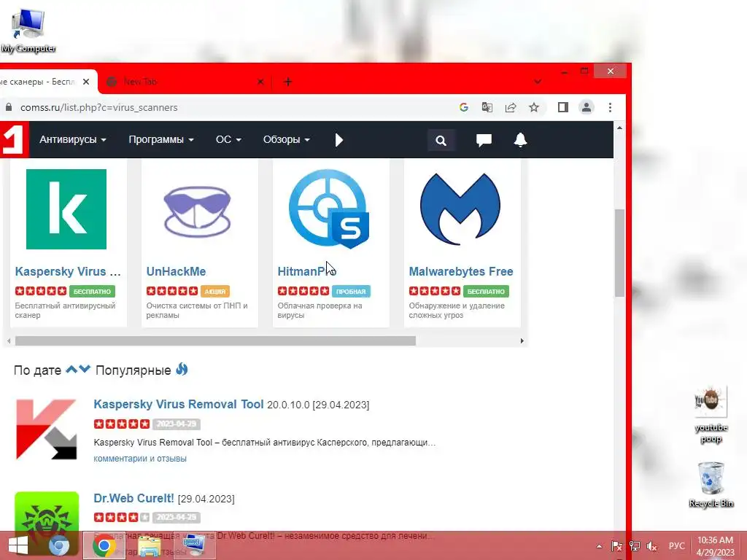Toggle the Chrome side panel
The image size is (747, 560).
point(563,108)
